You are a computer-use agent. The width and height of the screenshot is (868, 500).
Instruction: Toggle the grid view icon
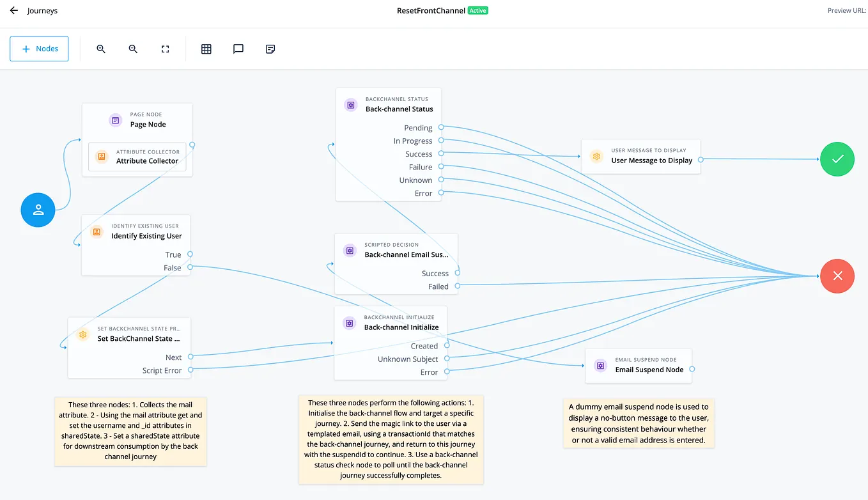point(206,49)
